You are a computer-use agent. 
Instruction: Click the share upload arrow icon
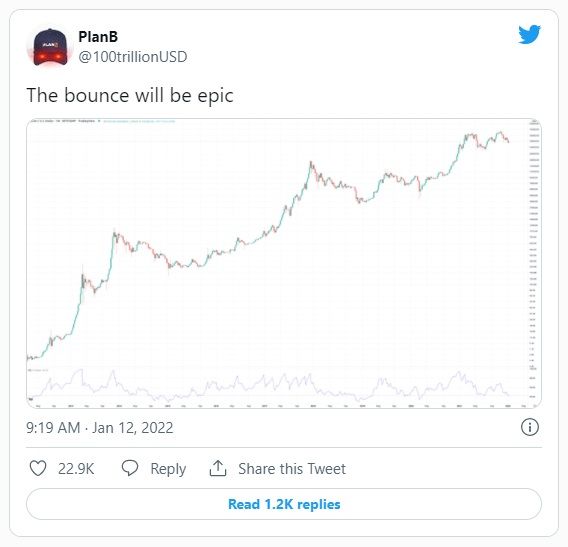(x=218, y=468)
